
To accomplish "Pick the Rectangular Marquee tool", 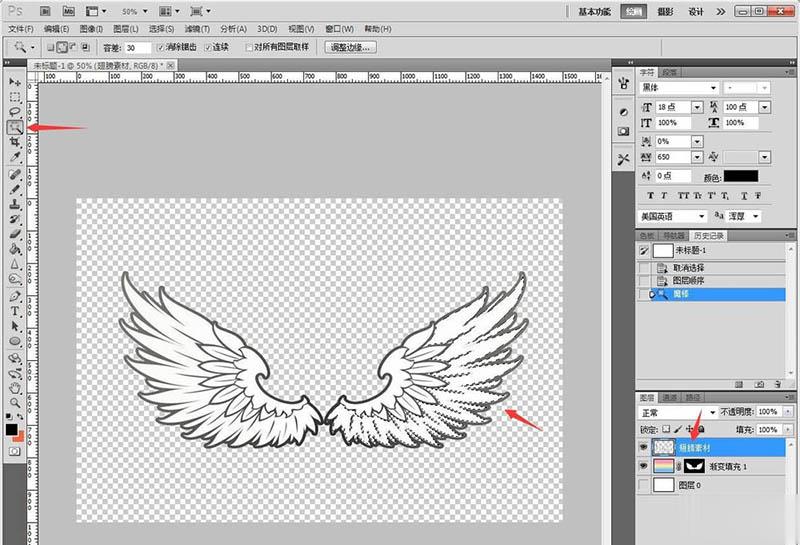I will click(15, 97).
